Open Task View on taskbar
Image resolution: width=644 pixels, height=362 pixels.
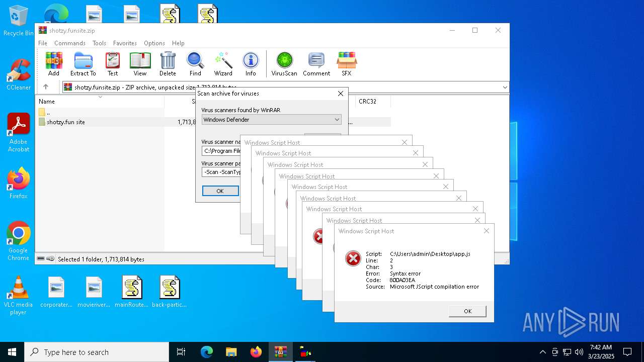181,352
